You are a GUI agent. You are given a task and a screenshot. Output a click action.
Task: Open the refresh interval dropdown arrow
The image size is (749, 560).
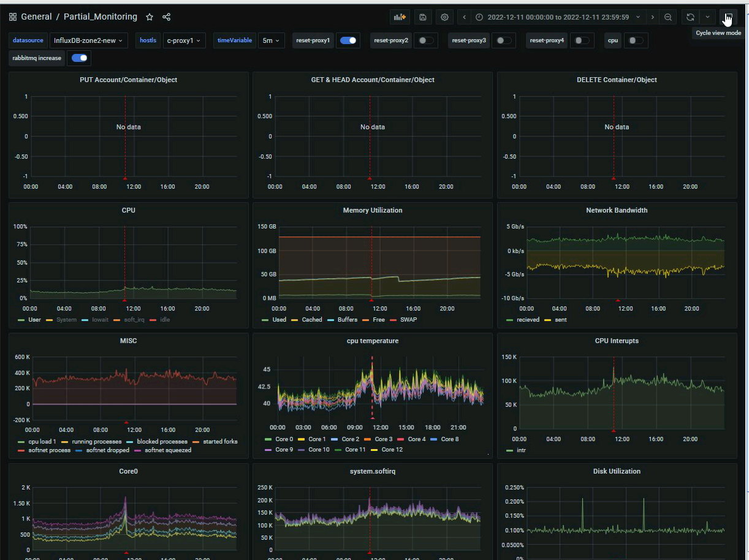708,17
